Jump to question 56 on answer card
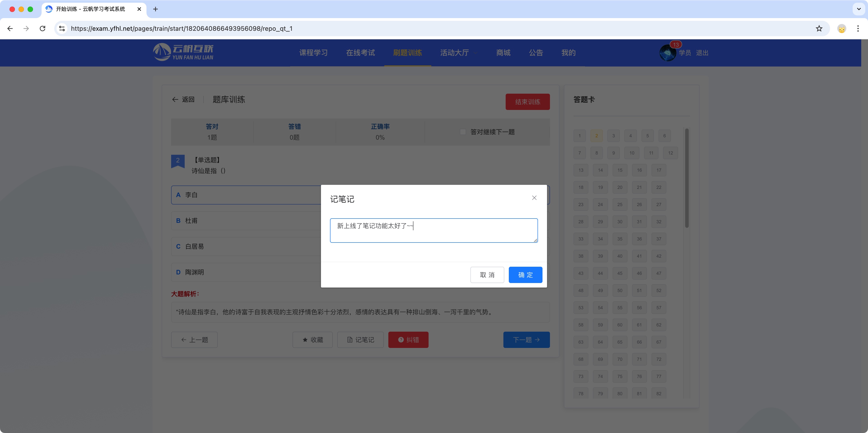The image size is (868, 433). 639,307
